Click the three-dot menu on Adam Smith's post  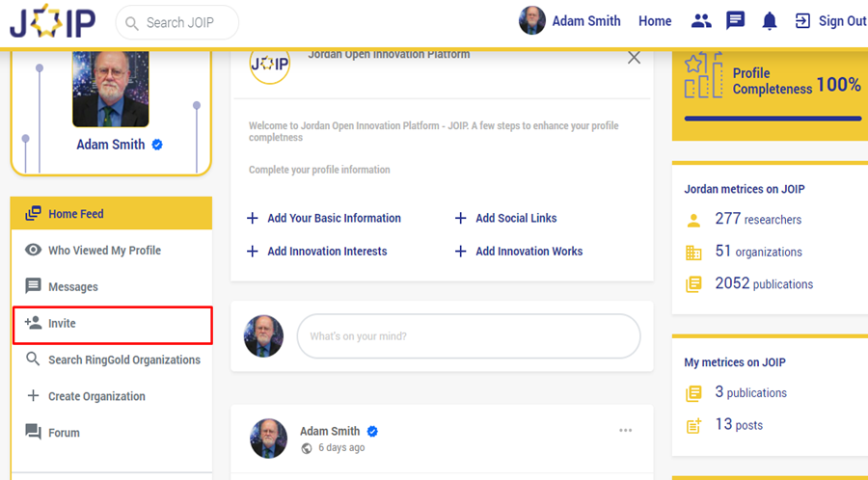tap(626, 431)
